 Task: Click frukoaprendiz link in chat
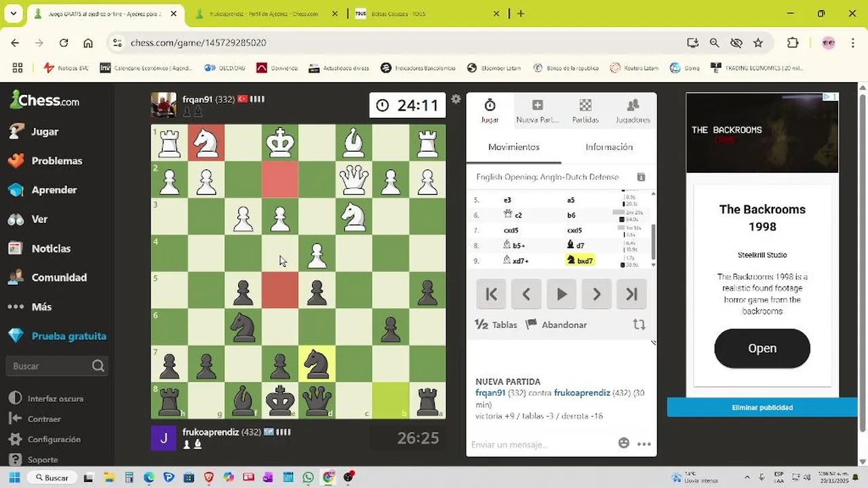pos(582,392)
